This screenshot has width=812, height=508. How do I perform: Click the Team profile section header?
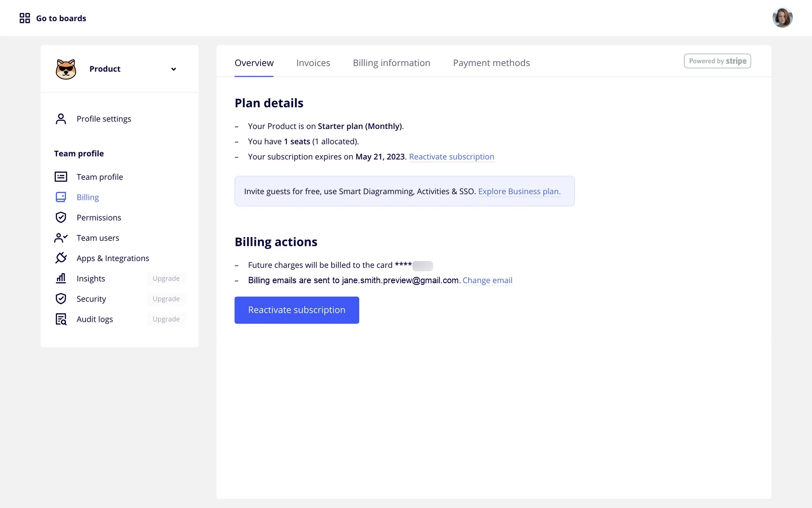(79, 154)
